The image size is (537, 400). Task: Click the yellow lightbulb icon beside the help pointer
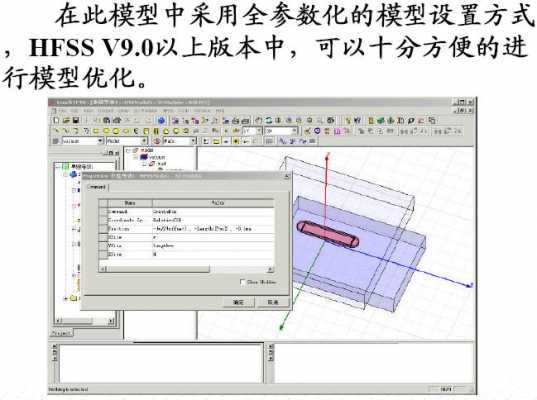[348, 121]
